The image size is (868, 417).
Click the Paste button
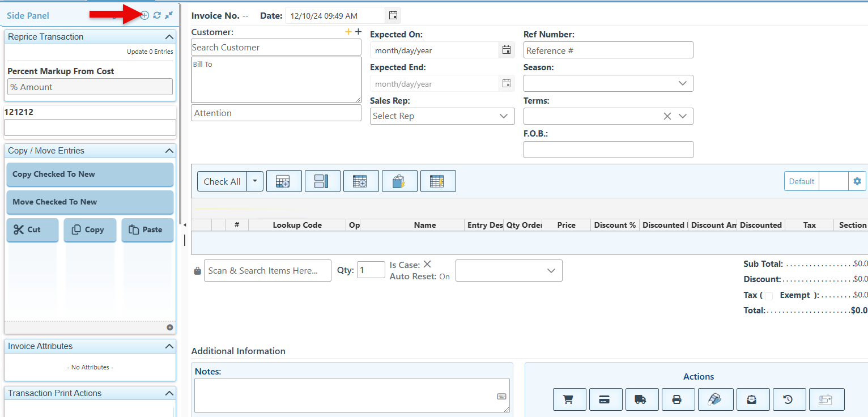147,230
